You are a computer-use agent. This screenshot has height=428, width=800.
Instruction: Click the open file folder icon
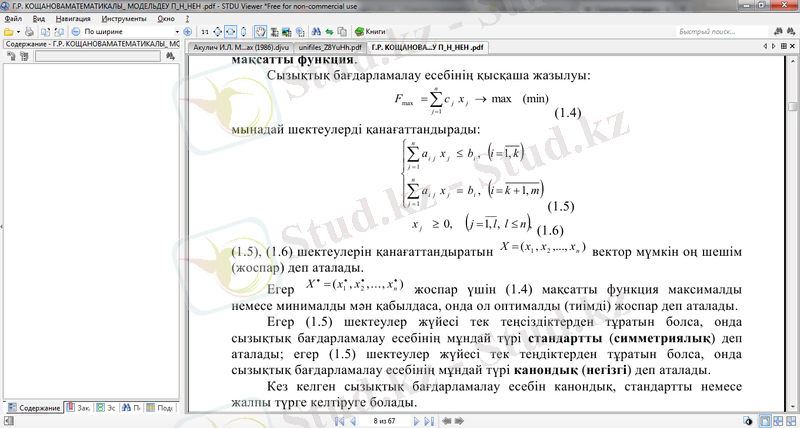(8, 32)
